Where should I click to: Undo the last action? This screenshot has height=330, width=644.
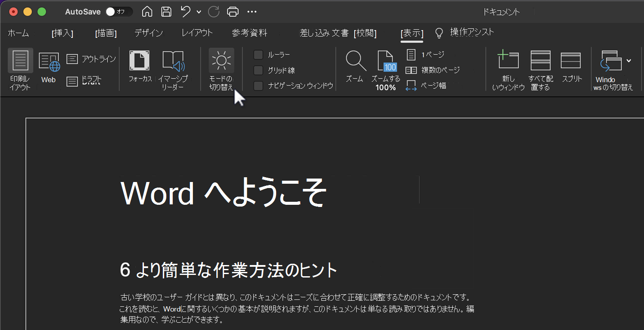(186, 12)
